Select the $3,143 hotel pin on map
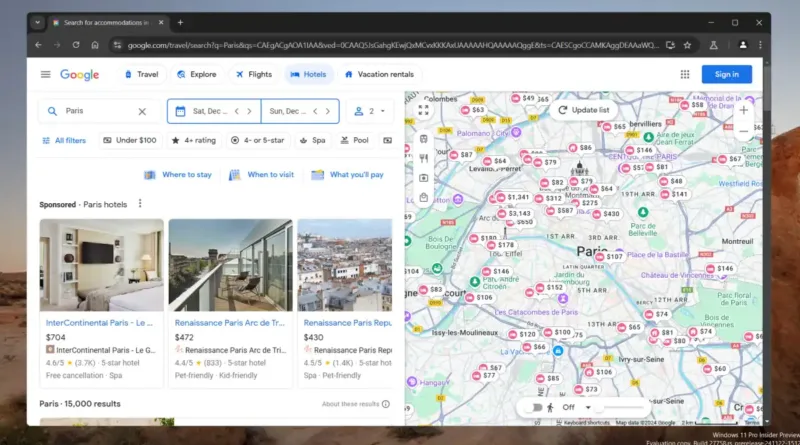Viewport: 800px width, 445px height. pyautogui.click(x=515, y=213)
